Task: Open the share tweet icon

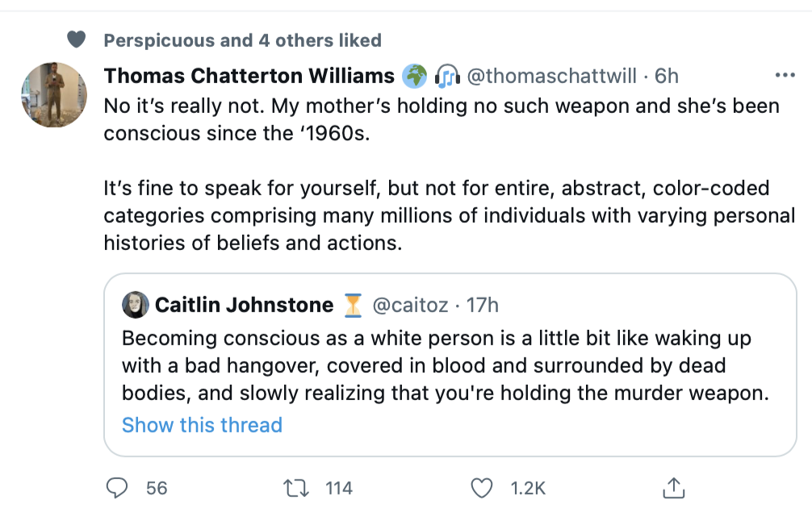Action: point(674,488)
